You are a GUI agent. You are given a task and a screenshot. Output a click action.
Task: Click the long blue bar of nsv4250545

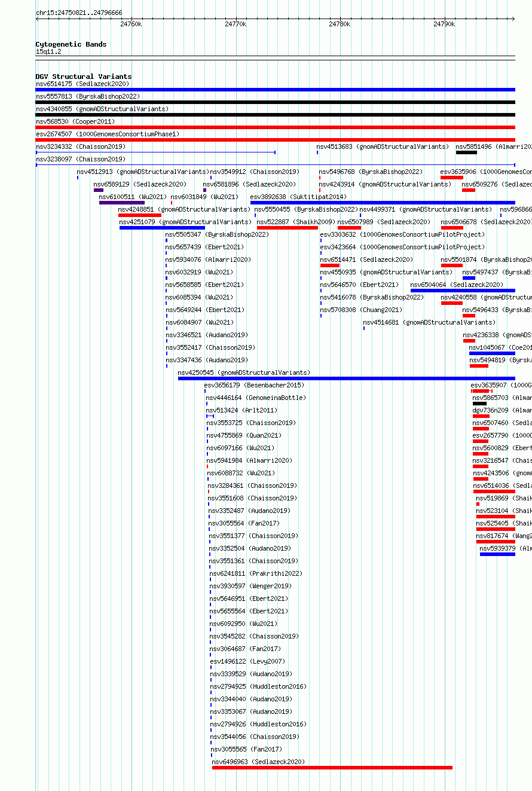pos(347,378)
